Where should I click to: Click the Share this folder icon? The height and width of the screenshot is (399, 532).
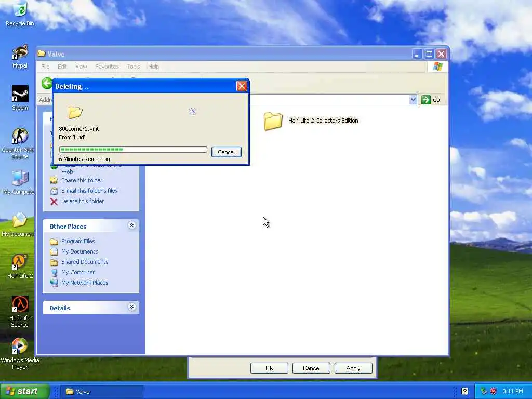point(54,180)
